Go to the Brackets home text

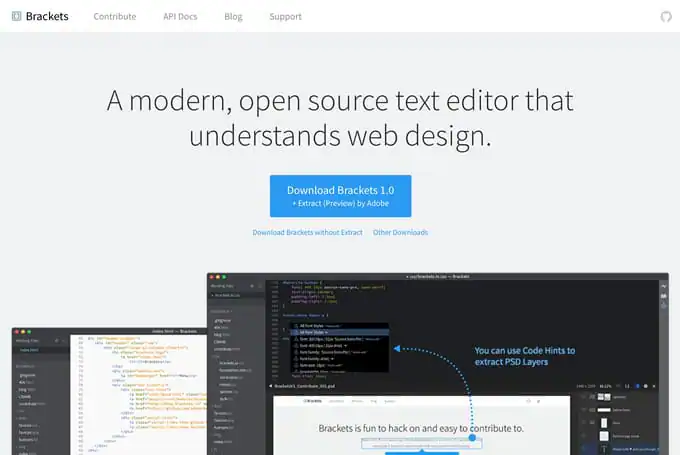[x=47, y=16]
